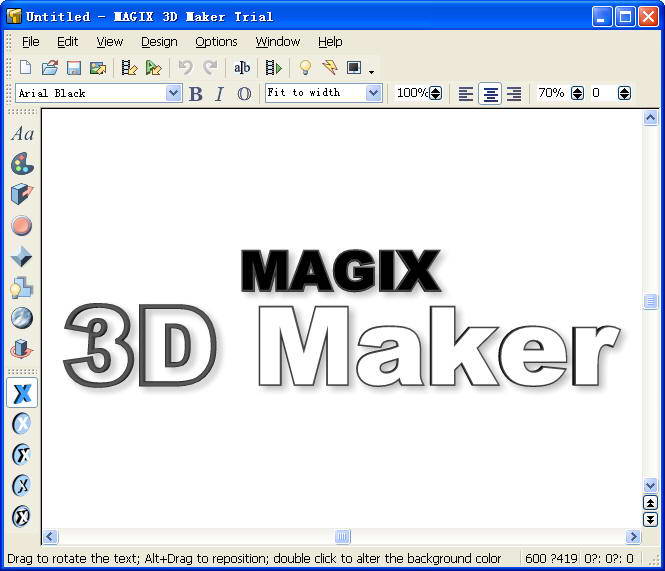Click horizontal scrollbar right arrow

[633, 537]
